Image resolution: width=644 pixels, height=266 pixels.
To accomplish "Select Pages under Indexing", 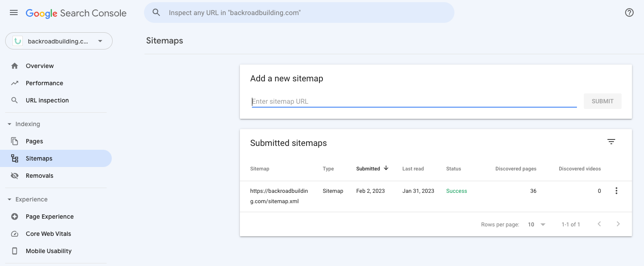I will 34,141.
